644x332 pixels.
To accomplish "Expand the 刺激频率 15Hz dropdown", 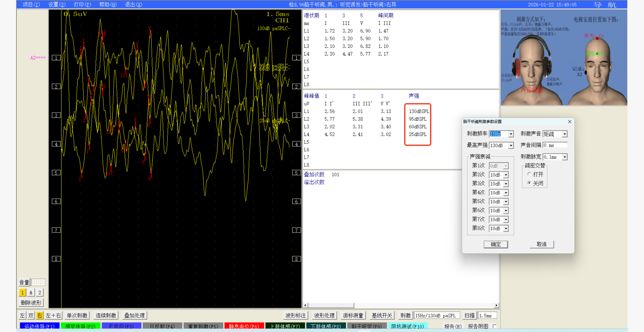I will [x=511, y=134].
